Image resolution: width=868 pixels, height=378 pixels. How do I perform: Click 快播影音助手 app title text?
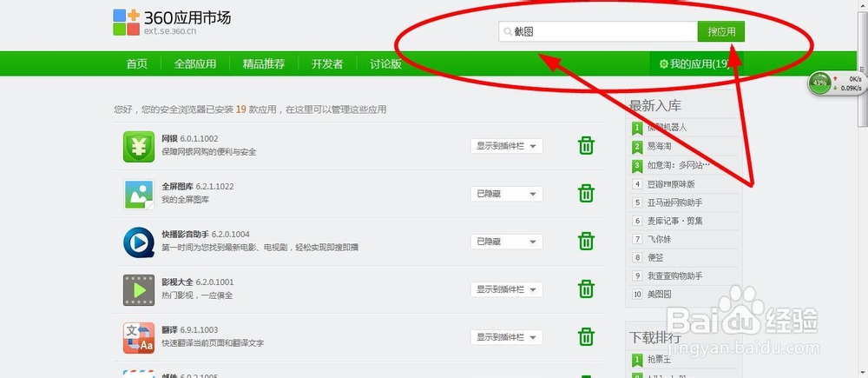click(x=186, y=235)
